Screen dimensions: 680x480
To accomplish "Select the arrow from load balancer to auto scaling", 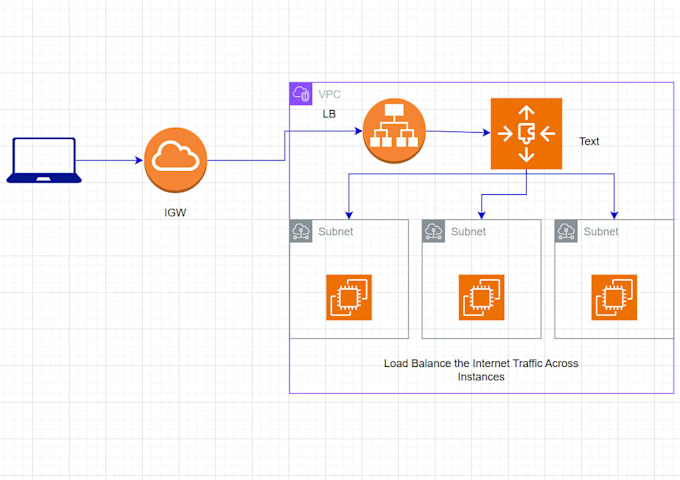I will pyautogui.click(x=458, y=132).
